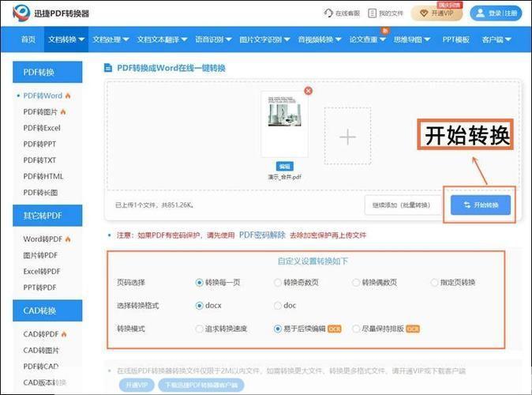This screenshot has height=395, width=532.
Task: Select Excel转PDF in sidebar
Action: (x=41, y=272)
